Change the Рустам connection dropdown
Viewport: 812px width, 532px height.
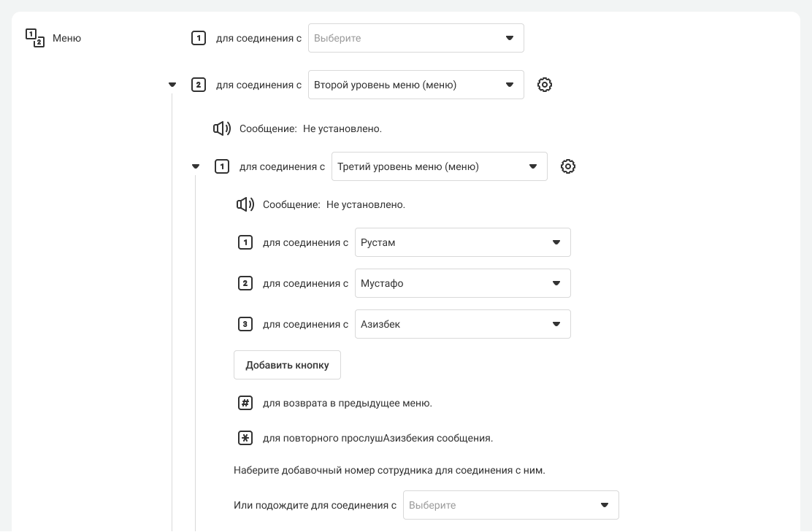pyautogui.click(x=462, y=242)
